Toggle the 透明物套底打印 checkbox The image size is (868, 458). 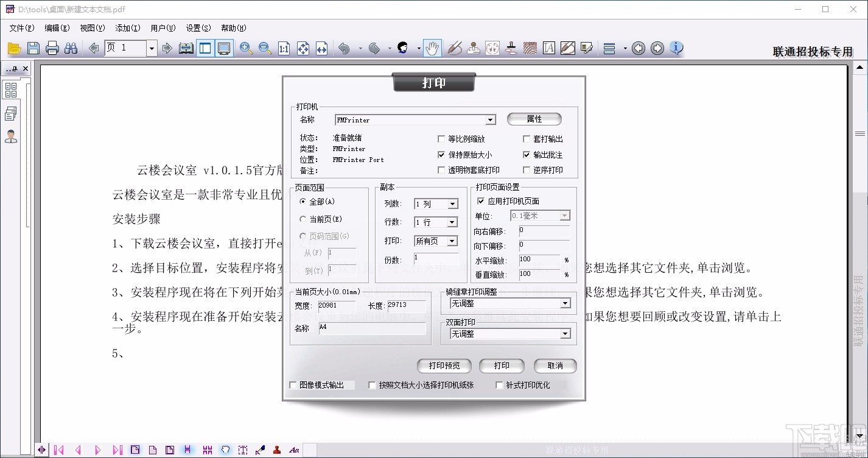442,170
